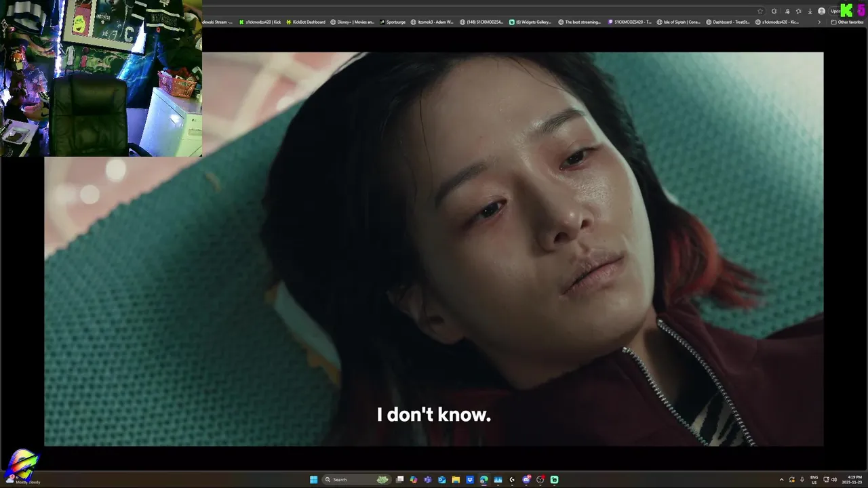
Task: Launch Copilot from taskbar
Action: 414,480
